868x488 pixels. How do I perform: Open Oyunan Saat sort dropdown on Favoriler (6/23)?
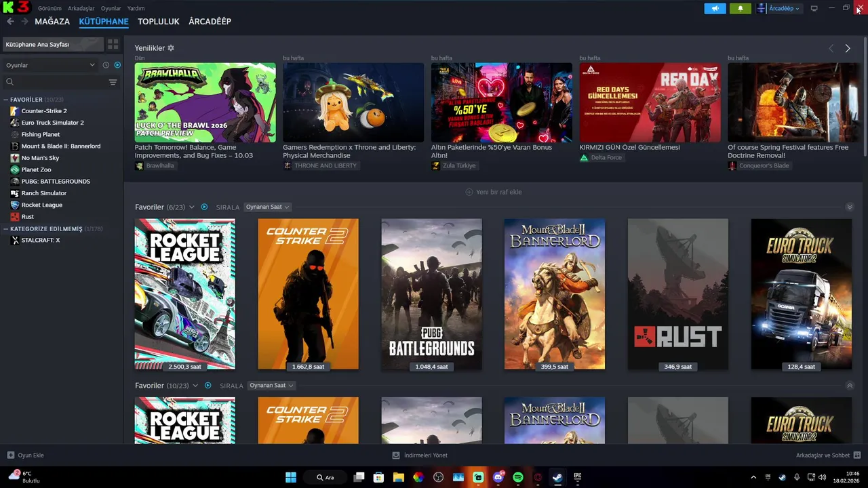click(x=267, y=207)
